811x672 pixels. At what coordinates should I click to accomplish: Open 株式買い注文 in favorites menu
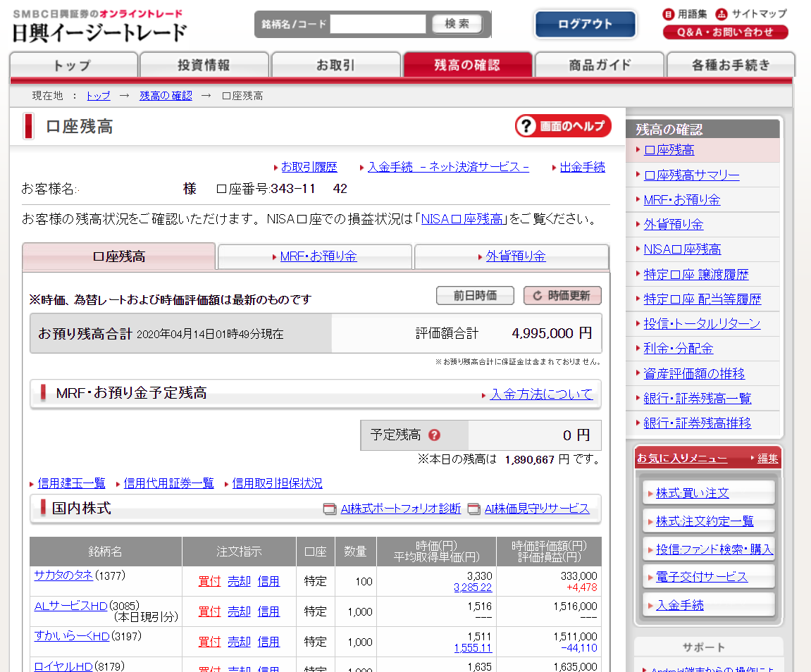click(x=692, y=493)
